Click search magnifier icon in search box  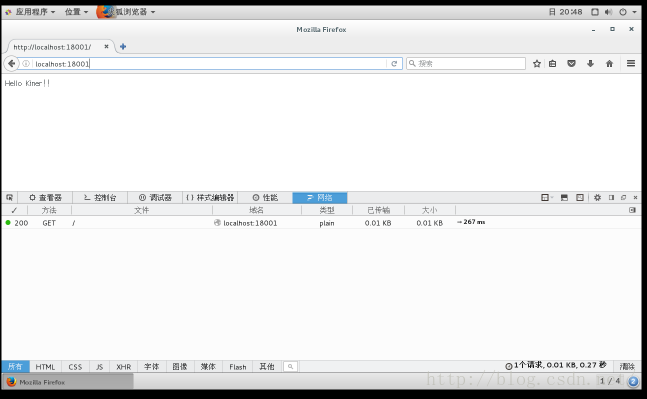pos(412,64)
